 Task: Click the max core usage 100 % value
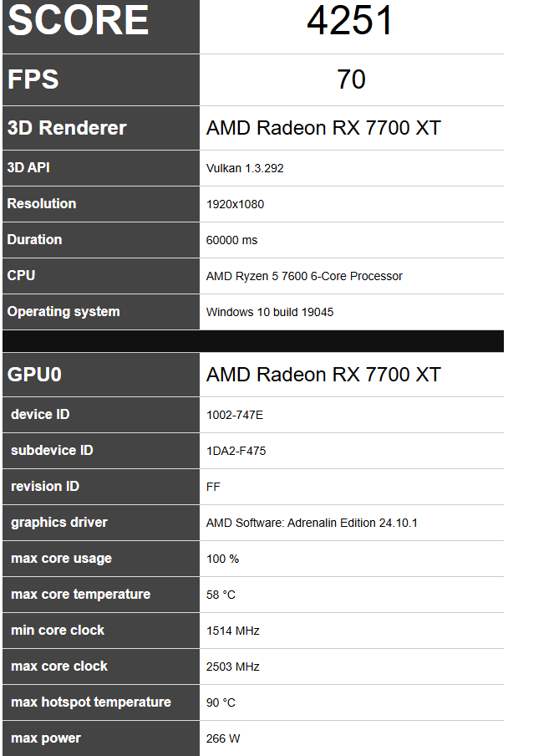click(x=222, y=559)
